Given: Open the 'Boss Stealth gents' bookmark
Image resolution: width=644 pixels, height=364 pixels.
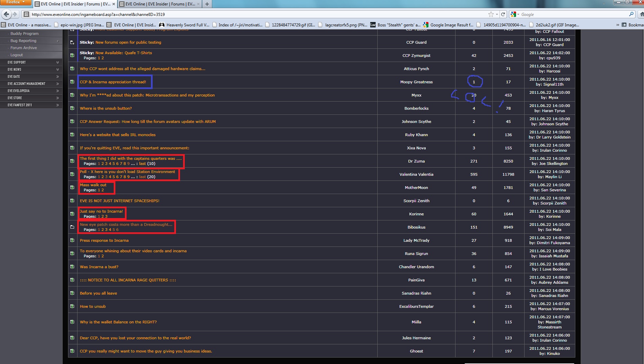Looking at the screenshot, I should [395, 25].
